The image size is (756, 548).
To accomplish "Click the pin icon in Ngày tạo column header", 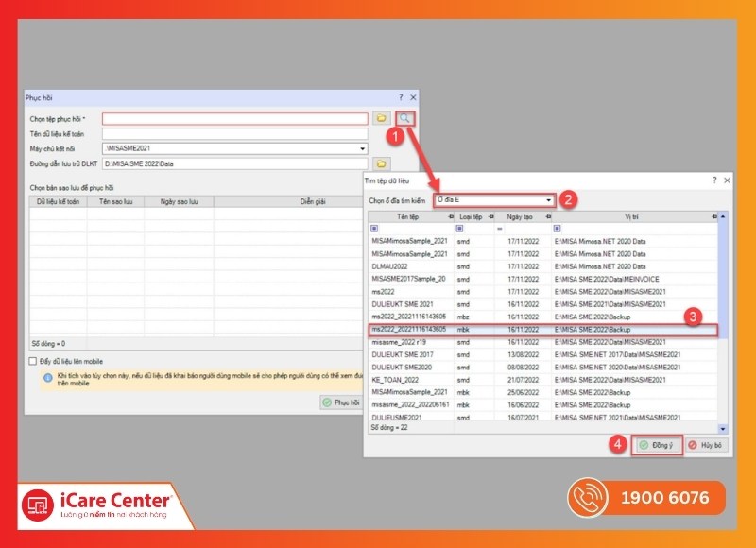I will coord(548,217).
